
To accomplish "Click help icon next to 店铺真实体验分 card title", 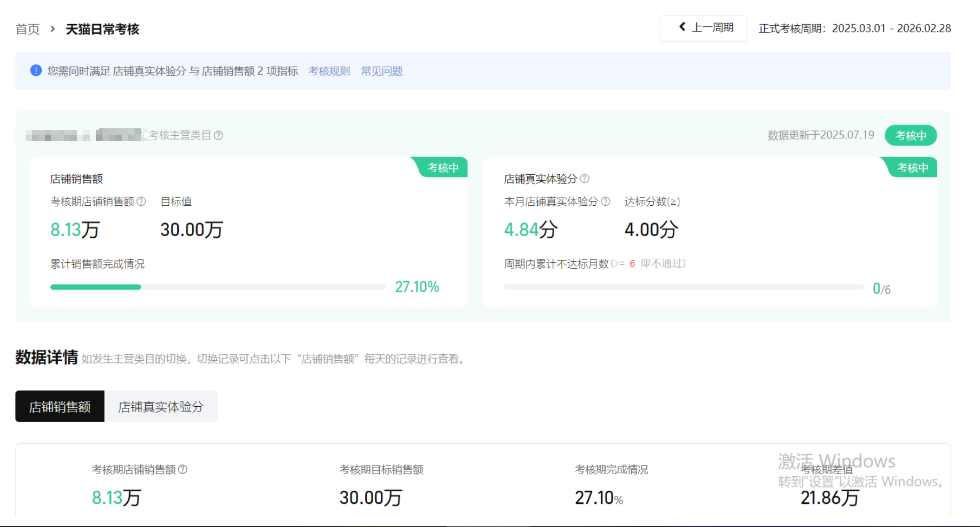I will click(x=585, y=179).
